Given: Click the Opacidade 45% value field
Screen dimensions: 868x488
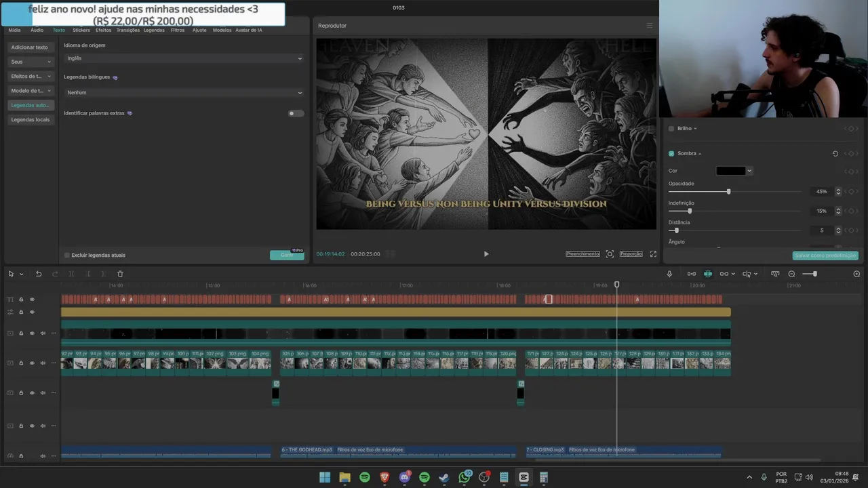Looking at the screenshot, I should point(822,192).
